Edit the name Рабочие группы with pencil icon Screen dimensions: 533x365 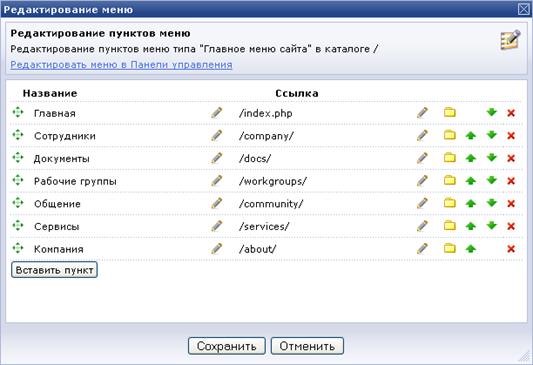tap(217, 180)
